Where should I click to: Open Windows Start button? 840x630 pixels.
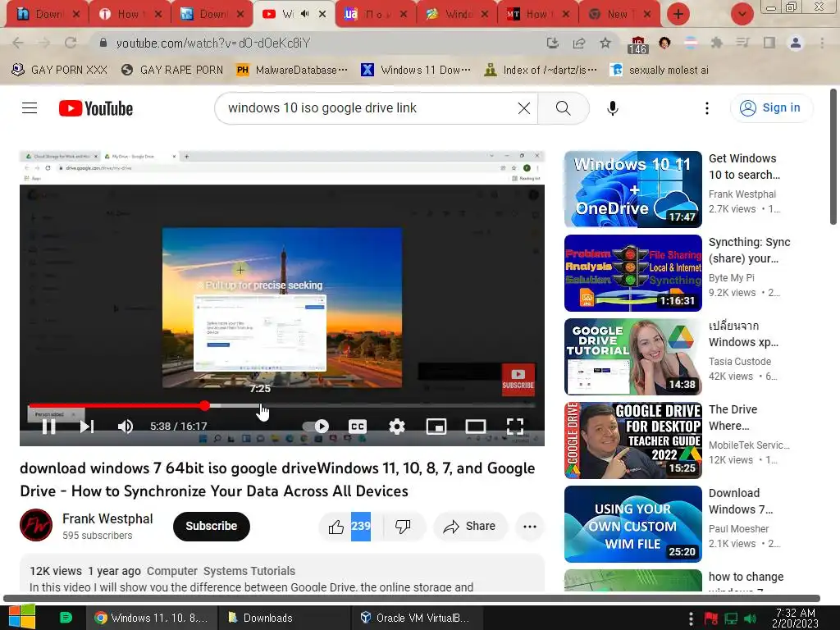click(x=22, y=618)
